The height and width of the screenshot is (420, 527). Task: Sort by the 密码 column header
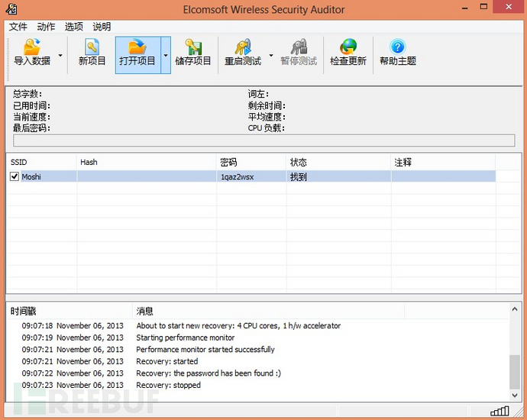pos(251,163)
